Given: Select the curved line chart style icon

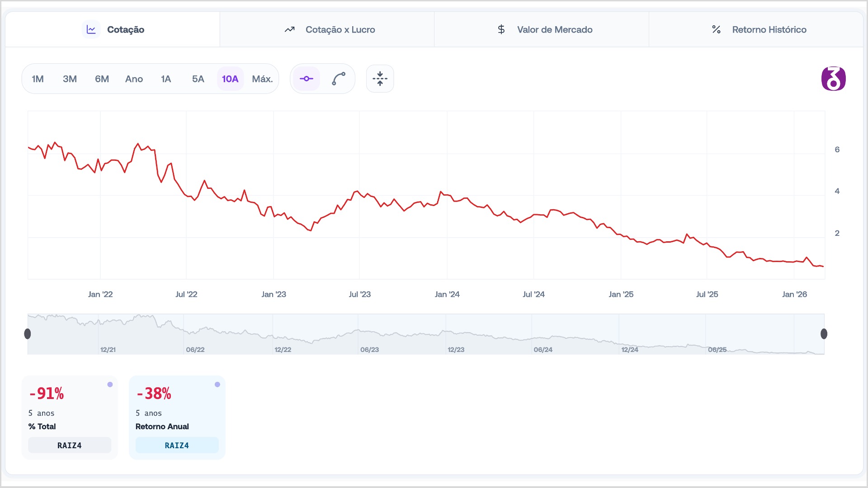Looking at the screenshot, I should 339,79.
